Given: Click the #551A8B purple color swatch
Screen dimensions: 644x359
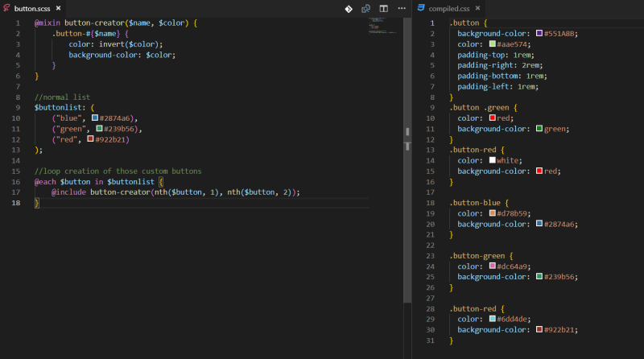Looking at the screenshot, I should coord(539,33).
